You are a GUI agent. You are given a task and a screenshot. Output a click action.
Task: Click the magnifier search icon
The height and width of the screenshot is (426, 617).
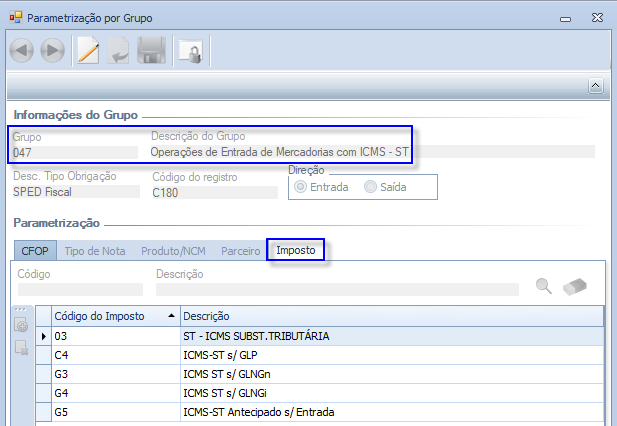click(543, 286)
